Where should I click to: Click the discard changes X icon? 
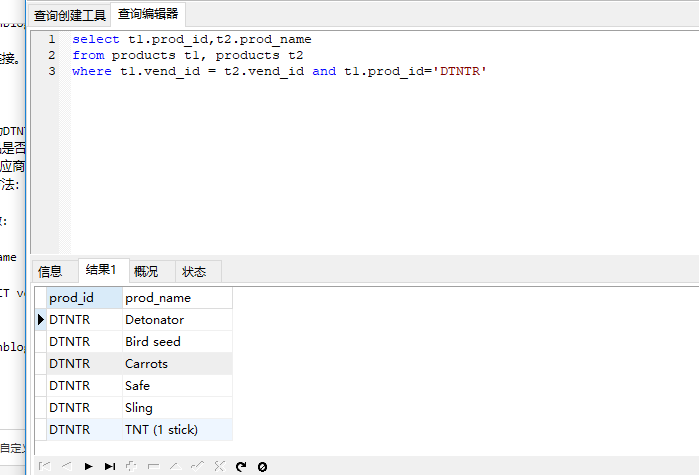click(219, 466)
